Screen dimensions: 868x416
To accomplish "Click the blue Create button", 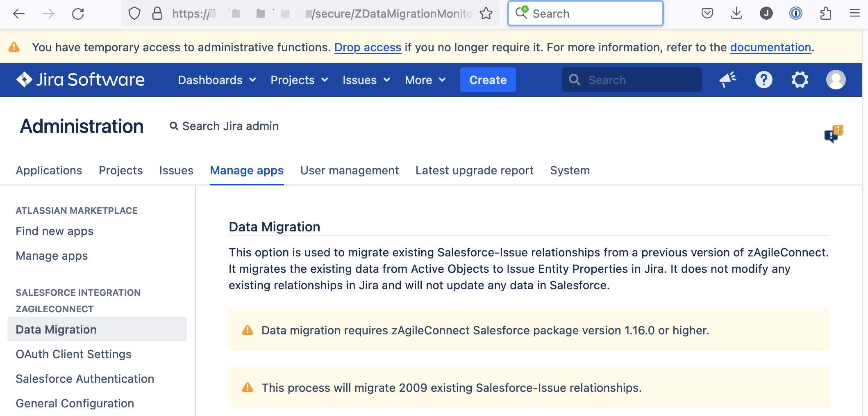I will pos(488,80).
